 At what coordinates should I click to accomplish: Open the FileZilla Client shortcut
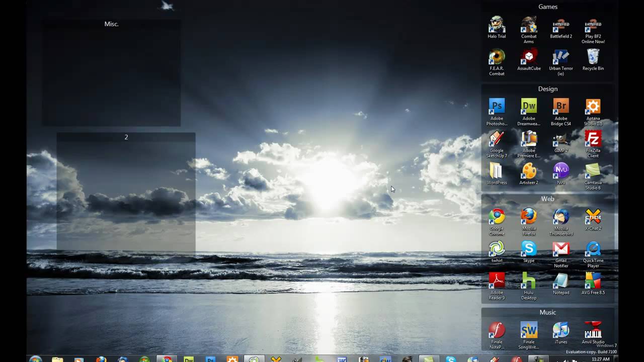pos(593,138)
